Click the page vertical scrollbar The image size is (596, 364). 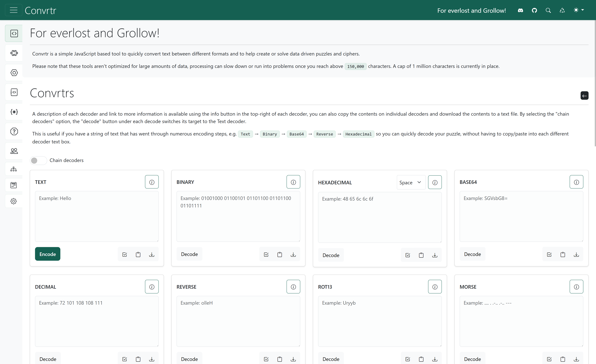(595, 83)
